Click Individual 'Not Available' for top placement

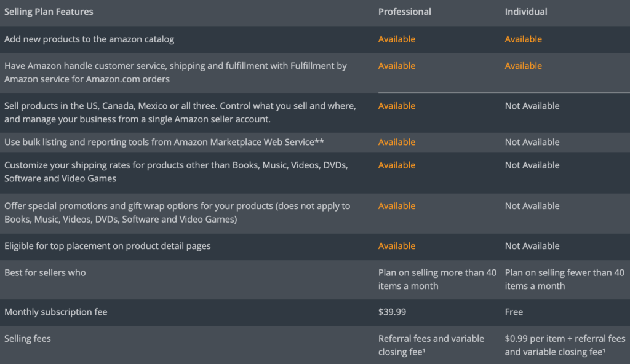[532, 246]
